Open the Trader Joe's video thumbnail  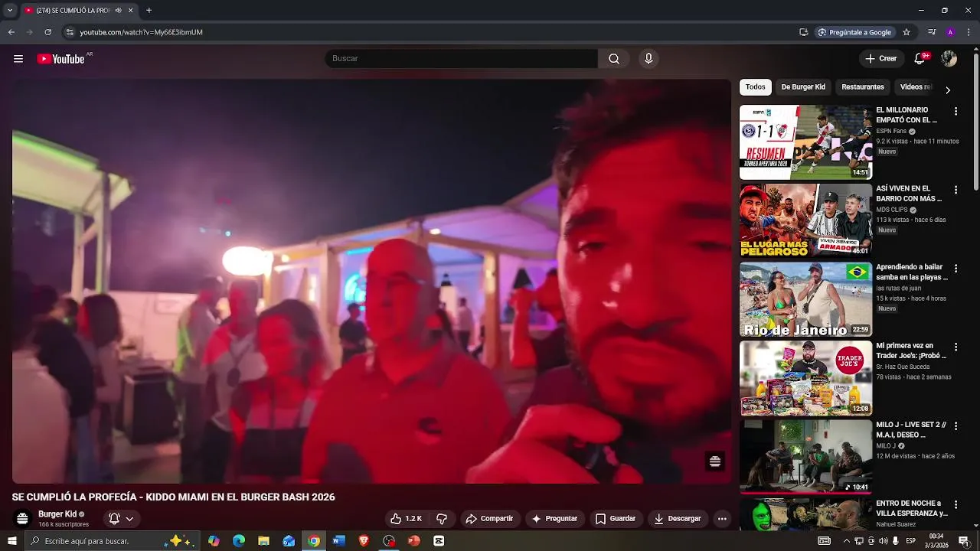(805, 378)
